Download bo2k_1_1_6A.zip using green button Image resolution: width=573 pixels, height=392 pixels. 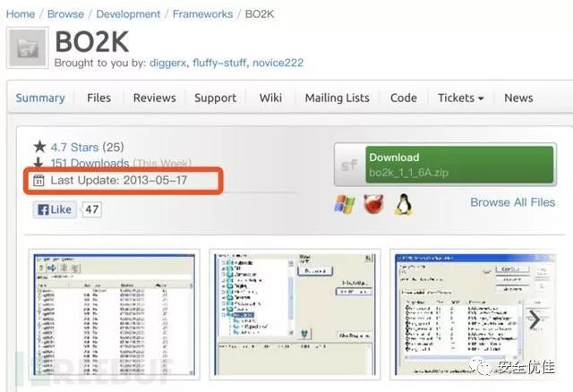461,165
